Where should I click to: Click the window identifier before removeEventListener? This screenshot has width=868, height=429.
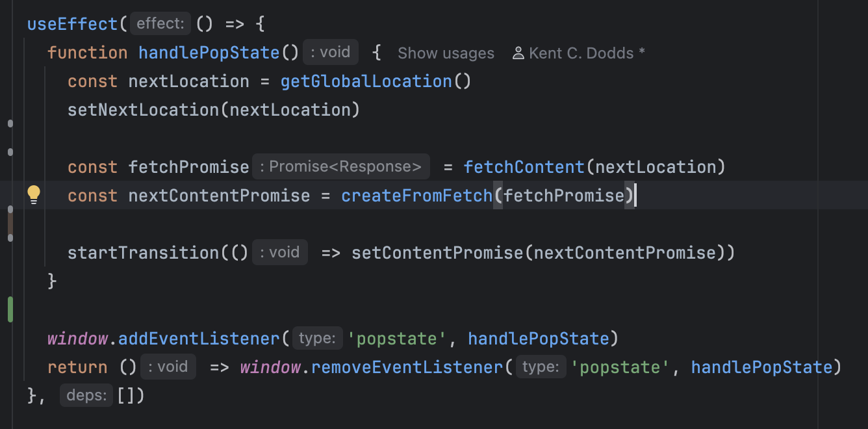[270, 367]
